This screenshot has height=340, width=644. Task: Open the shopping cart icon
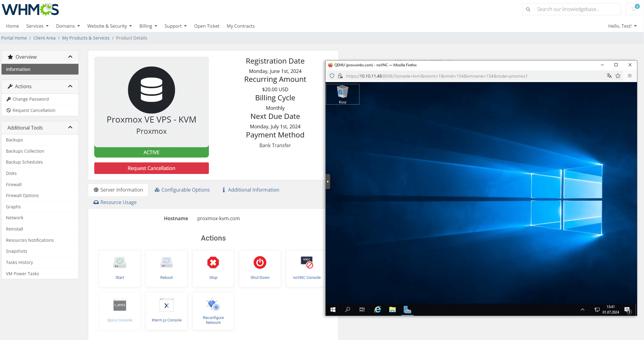tap(634, 9)
